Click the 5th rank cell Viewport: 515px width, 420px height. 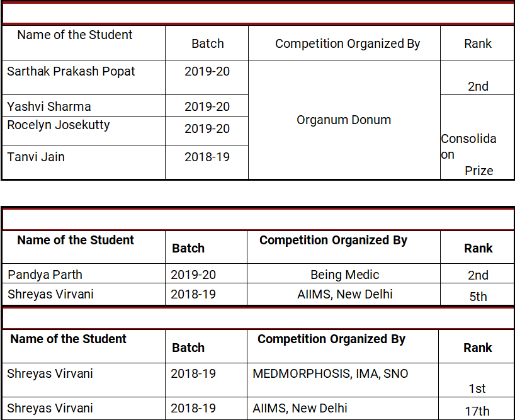(478, 296)
